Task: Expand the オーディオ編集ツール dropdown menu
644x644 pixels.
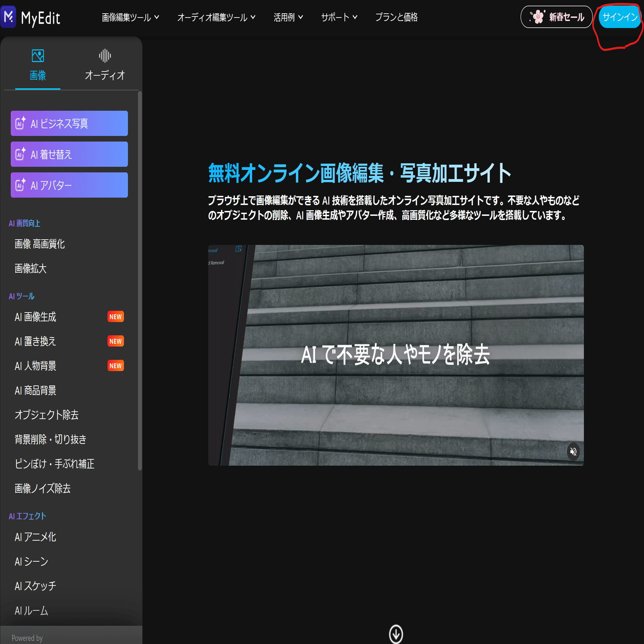Action: 216,17
